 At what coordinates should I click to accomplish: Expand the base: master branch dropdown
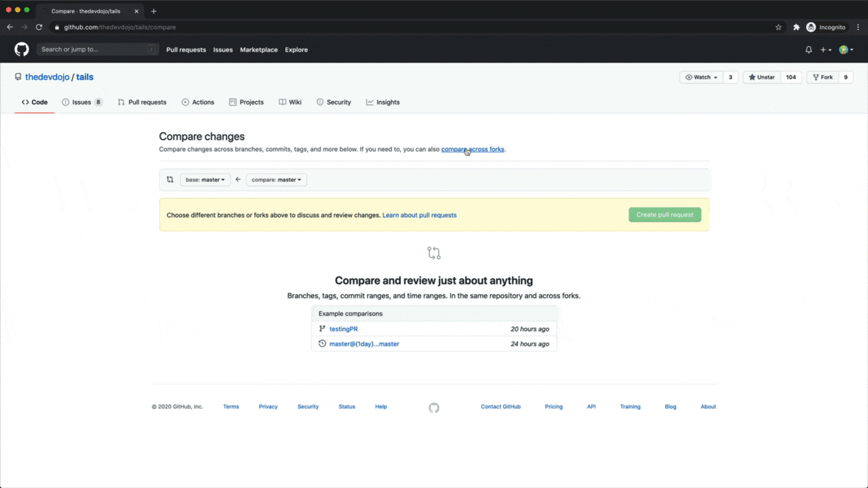pos(205,180)
